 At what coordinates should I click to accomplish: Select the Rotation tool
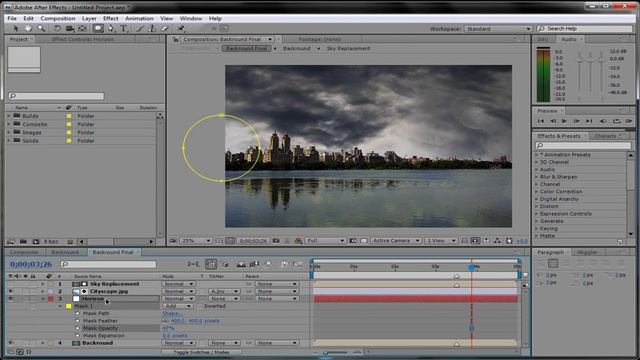[x=57, y=29]
